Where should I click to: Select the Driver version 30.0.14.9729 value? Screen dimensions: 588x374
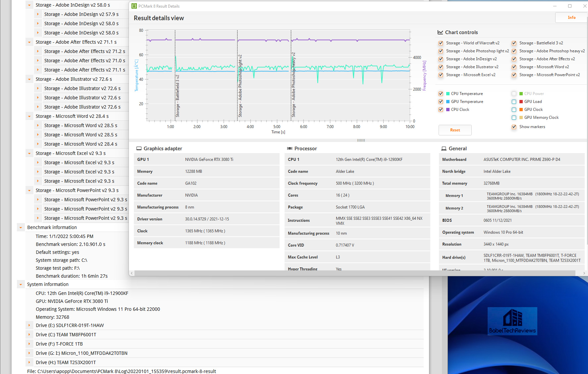click(207, 219)
